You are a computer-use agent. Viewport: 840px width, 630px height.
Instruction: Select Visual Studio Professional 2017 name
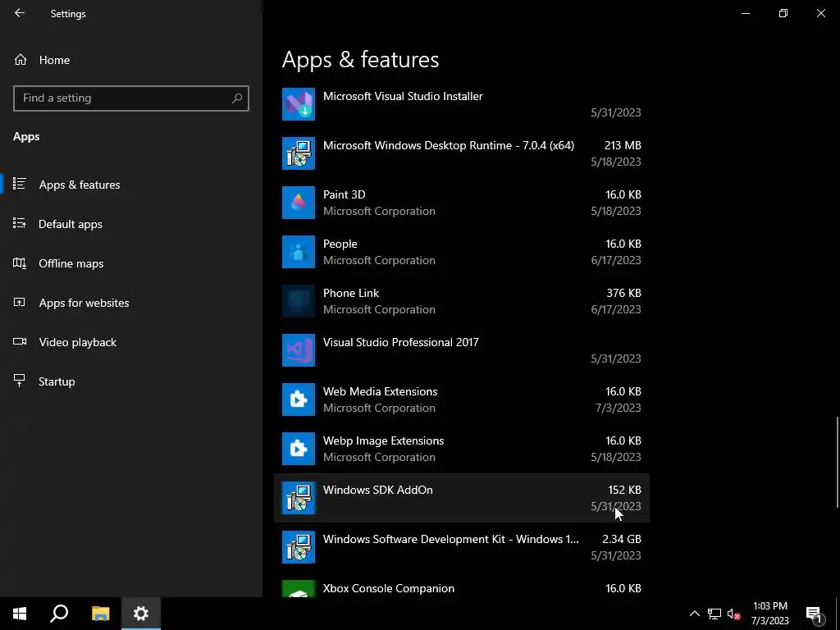400,342
